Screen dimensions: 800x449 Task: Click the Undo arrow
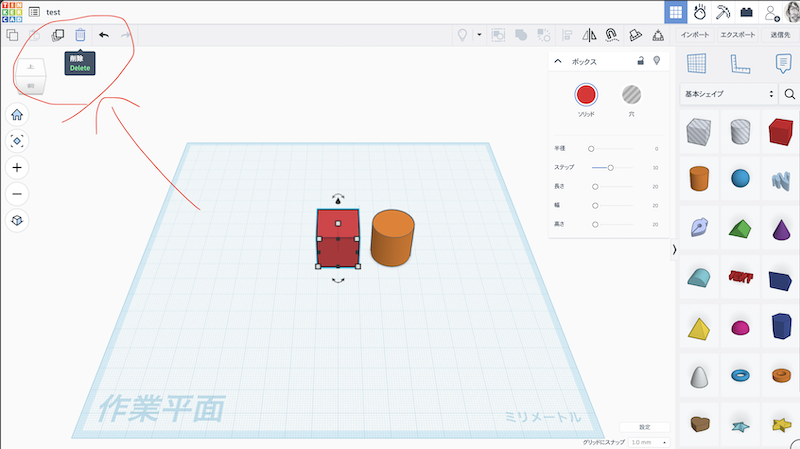point(104,35)
